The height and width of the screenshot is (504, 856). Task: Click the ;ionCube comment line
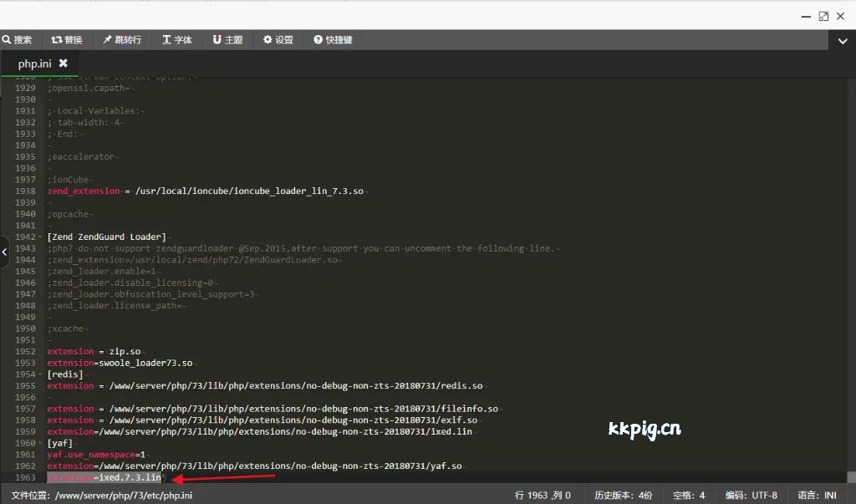tap(69, 180)
